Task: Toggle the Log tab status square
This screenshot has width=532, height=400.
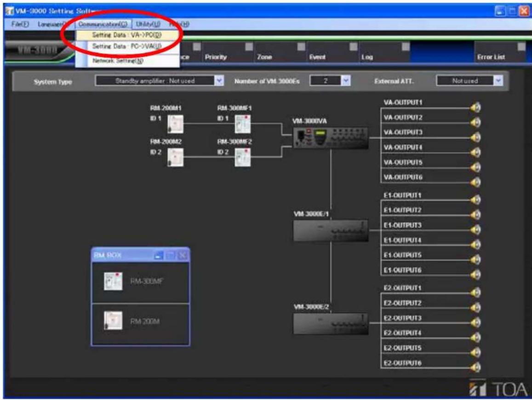Action: click(x=406, y=46)
